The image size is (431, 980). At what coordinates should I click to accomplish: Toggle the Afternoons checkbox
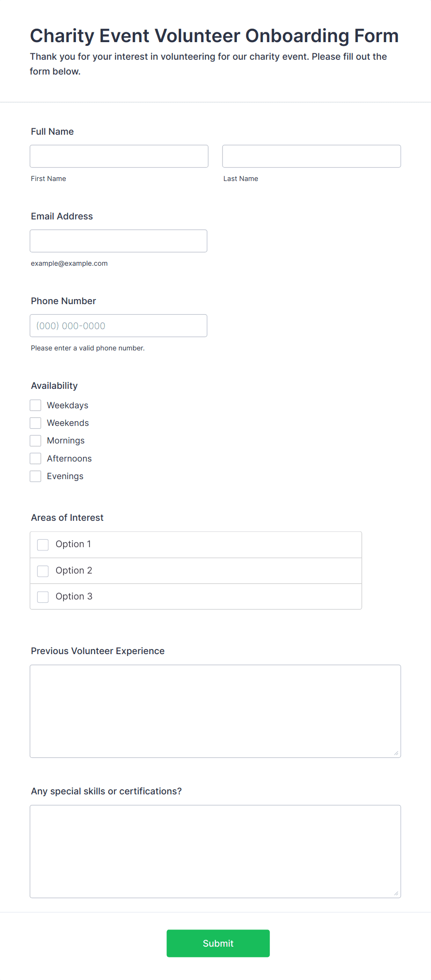(36, 458)
